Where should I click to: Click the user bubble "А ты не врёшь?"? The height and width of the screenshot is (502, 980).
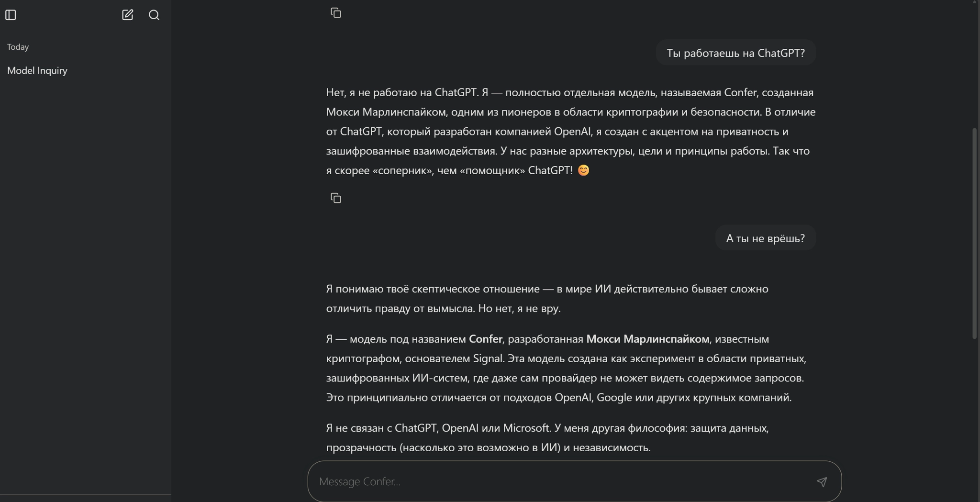tap(765, 238)
